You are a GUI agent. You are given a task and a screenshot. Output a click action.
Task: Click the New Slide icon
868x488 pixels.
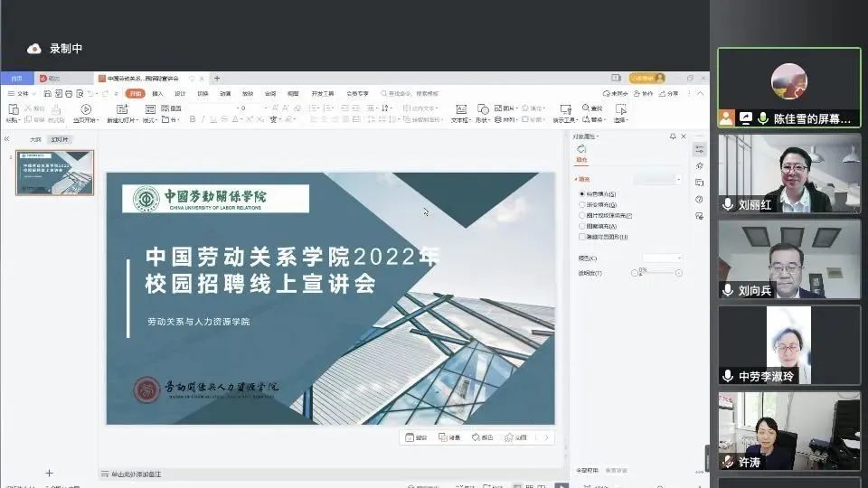tap(122, 109)
